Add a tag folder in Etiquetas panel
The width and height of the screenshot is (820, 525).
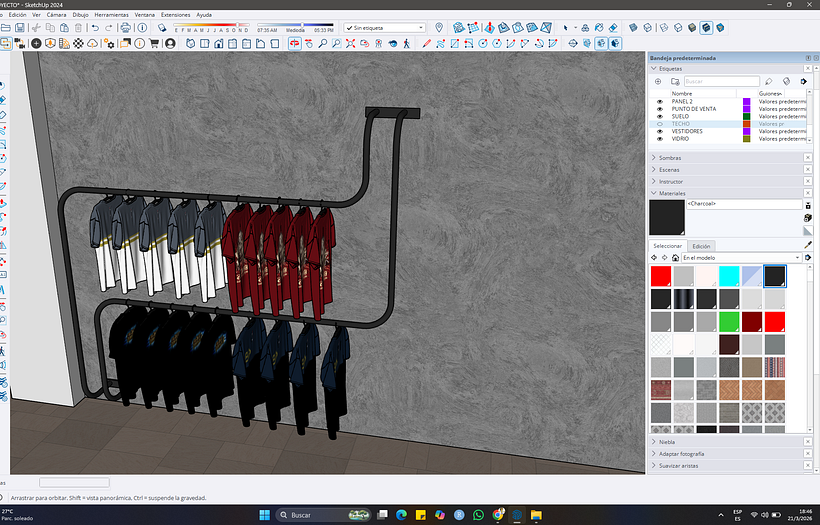pos(675,82)
